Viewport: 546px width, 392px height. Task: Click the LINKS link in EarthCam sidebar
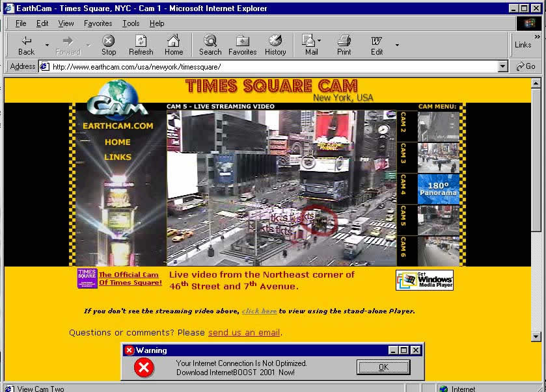click(x=118, y=157)
